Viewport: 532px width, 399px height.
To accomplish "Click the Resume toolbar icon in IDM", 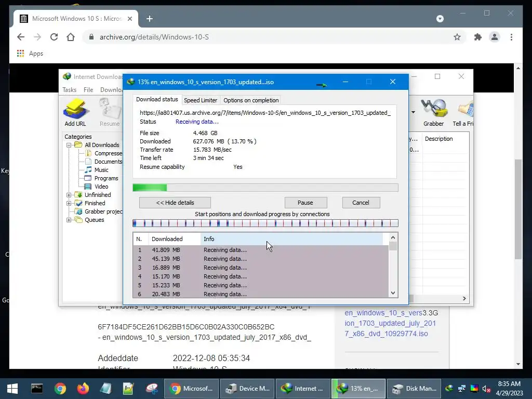I will (110, 113).
